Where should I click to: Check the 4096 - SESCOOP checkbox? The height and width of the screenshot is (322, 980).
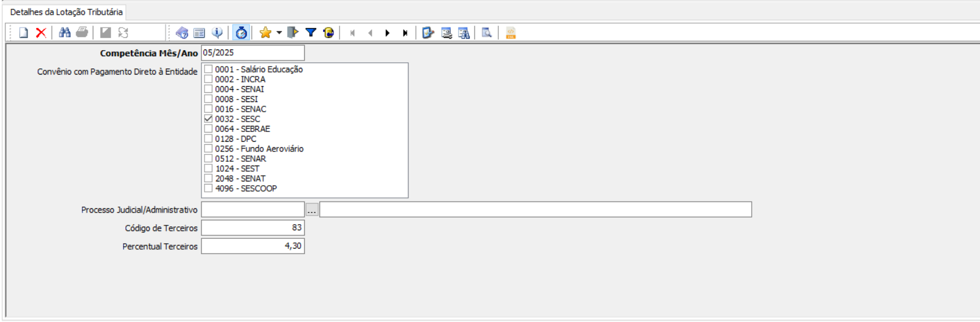click(x=208, y=188)
